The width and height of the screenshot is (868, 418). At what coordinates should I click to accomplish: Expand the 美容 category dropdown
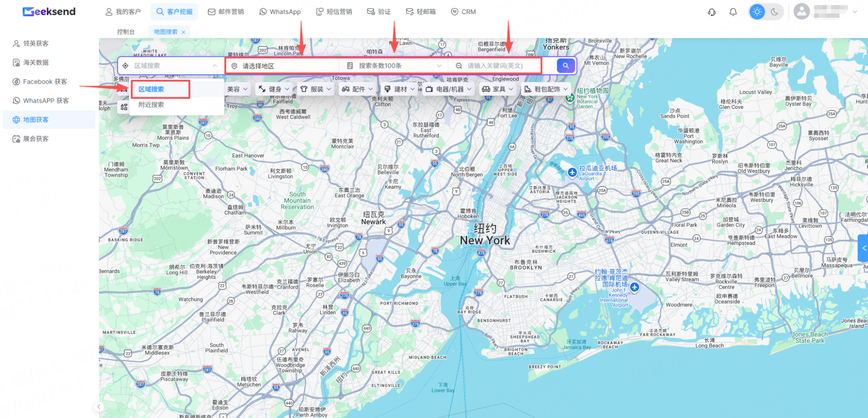237,89
